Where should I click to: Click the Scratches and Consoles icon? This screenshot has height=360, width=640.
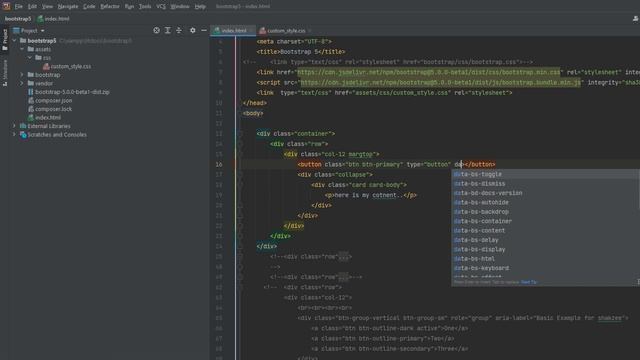pyautogui.click(x=23, y=135)
